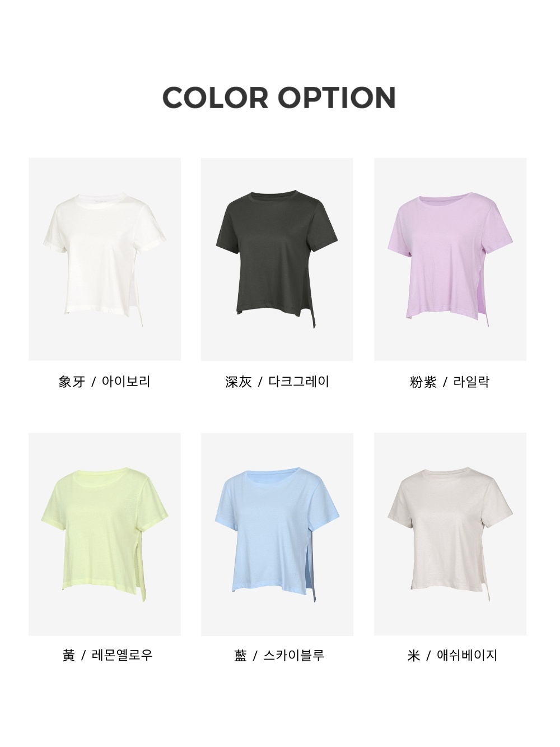Select the ash beige t-shirt image

pyautogui.click(x=450, y=534)
